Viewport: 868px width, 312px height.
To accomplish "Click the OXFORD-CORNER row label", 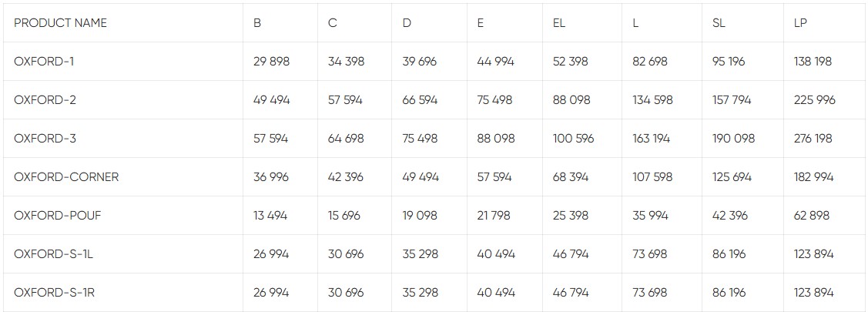I will tap(66, 177).
